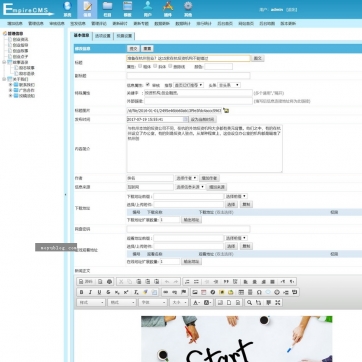Open the 版本更新 submenu item
The image size is (362, 362).
[x=288, y=24]
